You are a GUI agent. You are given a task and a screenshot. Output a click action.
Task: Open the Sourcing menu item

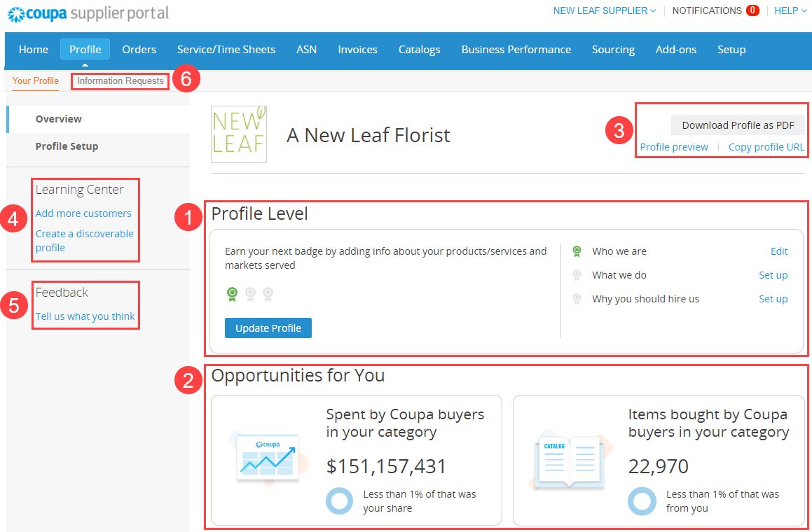613,50
